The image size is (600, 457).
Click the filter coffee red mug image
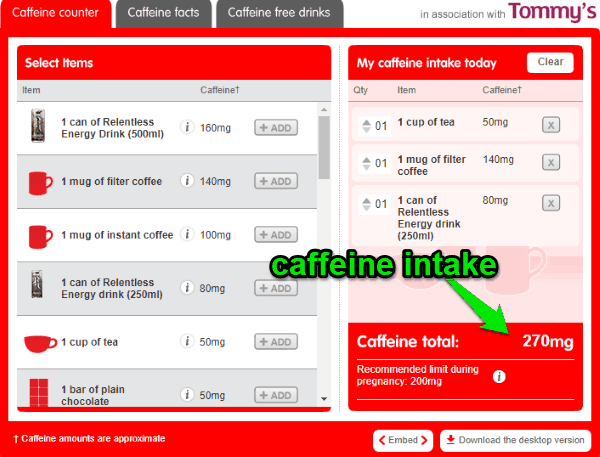pyautogui.click(x=40, y=183)
